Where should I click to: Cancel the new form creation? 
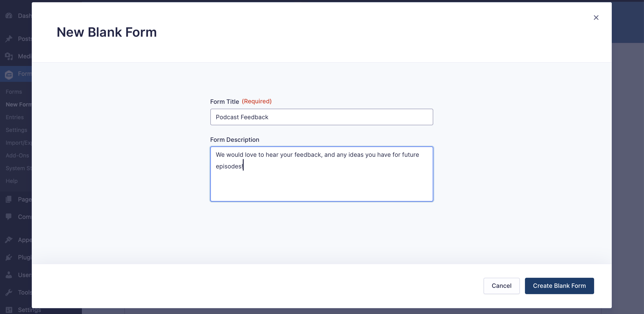tap(501, 286)
